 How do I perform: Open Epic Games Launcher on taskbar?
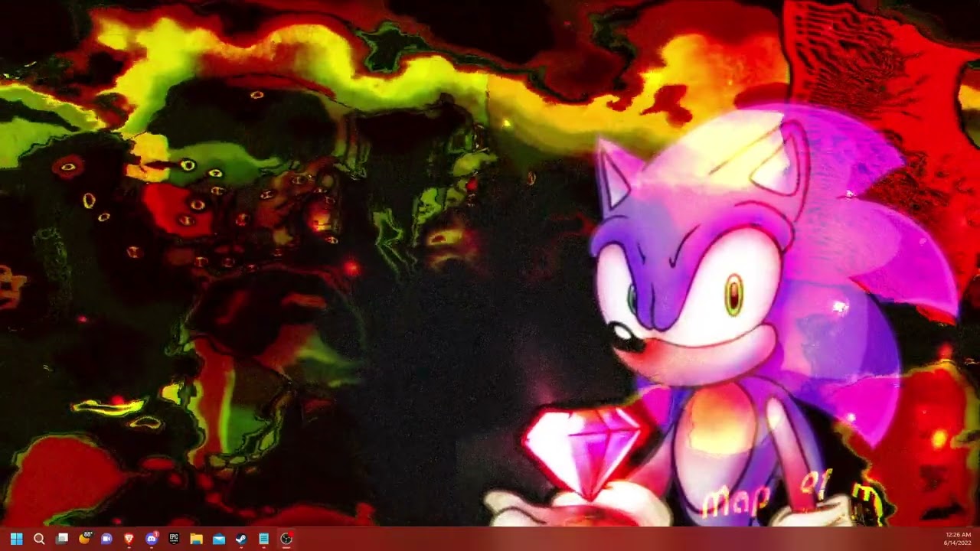click(x=174, y=539)
